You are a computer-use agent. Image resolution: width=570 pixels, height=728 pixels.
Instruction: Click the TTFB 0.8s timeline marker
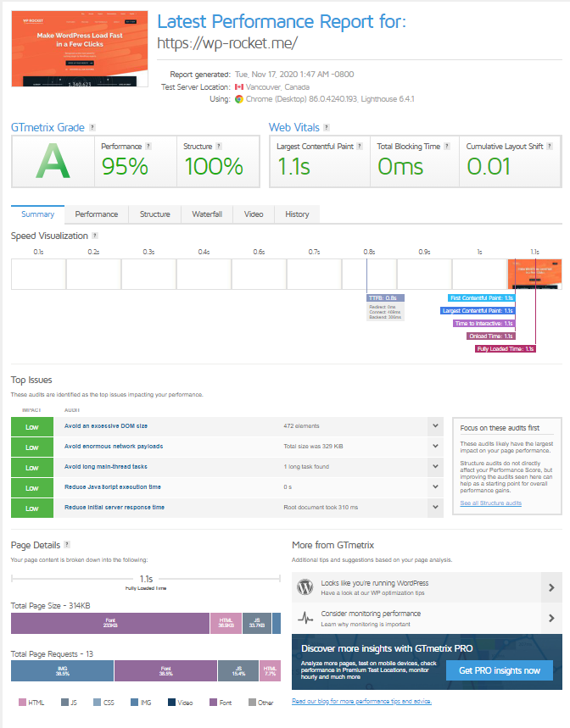(386, 298)
